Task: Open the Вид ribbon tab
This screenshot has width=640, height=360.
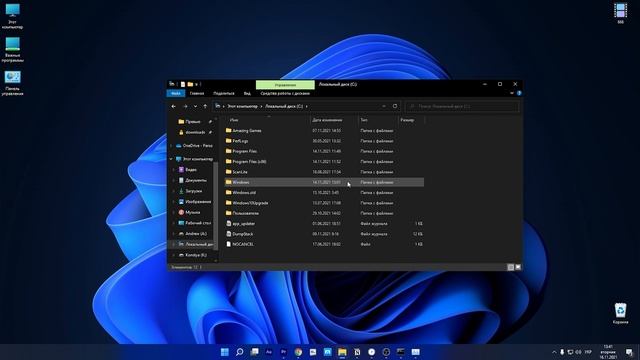Action: 247,93
